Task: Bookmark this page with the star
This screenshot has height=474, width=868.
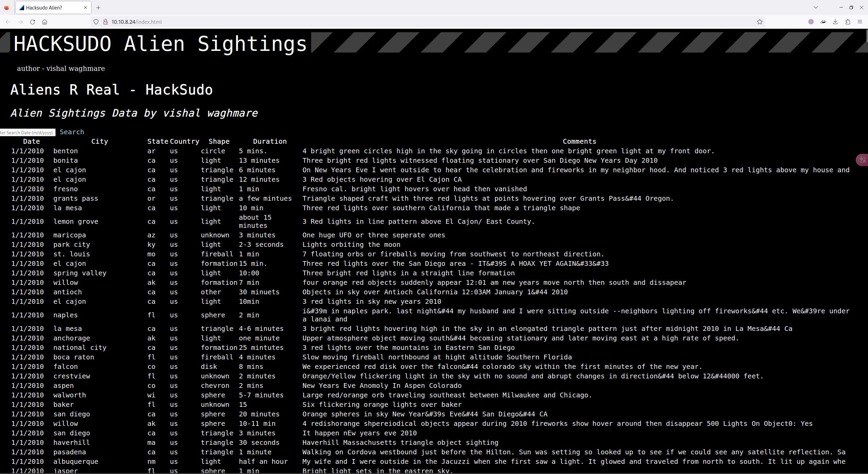Action: [760, 22]
